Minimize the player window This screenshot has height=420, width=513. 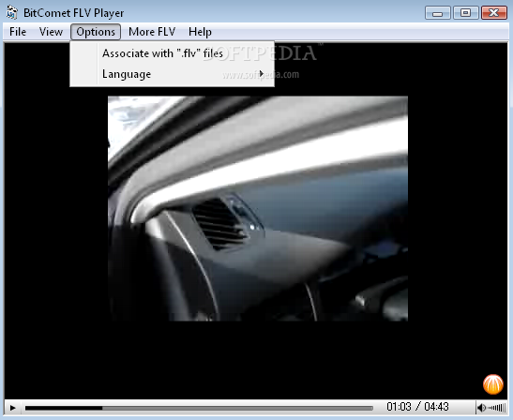tap(437, 13)
